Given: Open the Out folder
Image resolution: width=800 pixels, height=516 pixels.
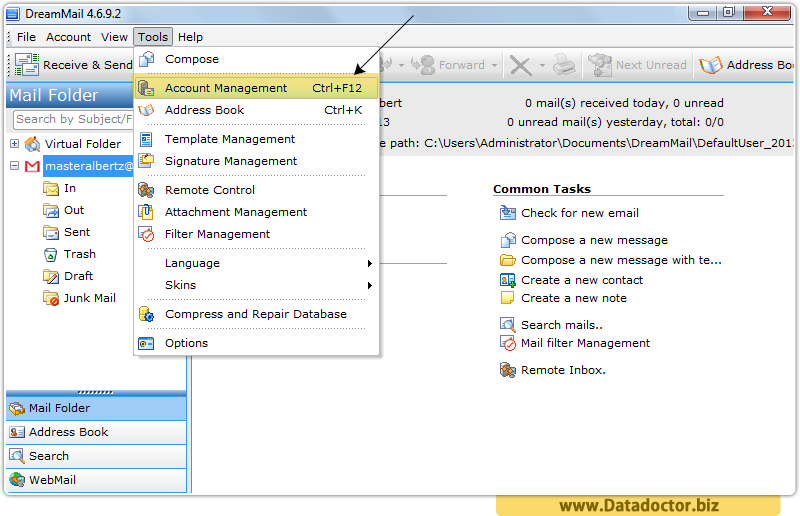Looking at the screenshot, I should pyautogui.click(x=74, y=210).
